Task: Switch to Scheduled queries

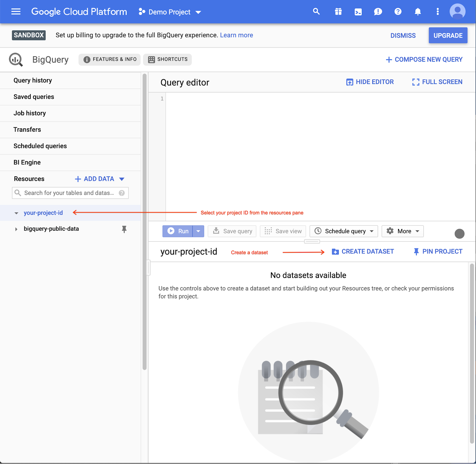Action: (40, 146)
